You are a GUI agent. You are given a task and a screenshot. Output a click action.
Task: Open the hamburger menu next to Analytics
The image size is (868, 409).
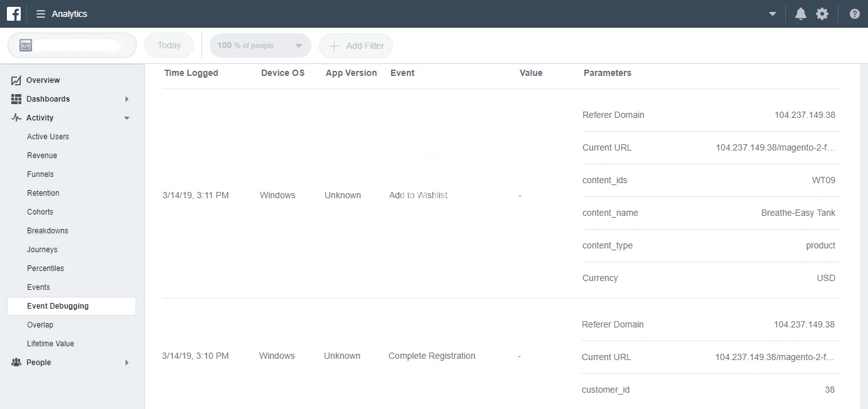41,14
